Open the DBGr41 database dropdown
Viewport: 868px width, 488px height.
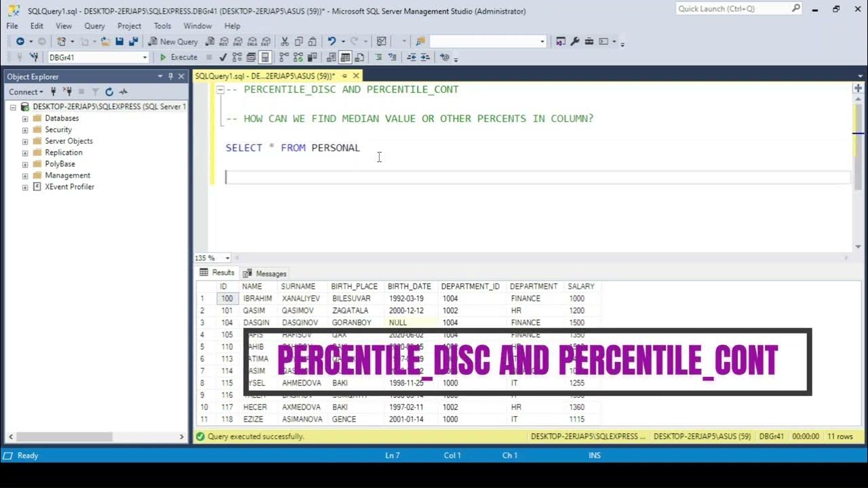pos(144,58)
